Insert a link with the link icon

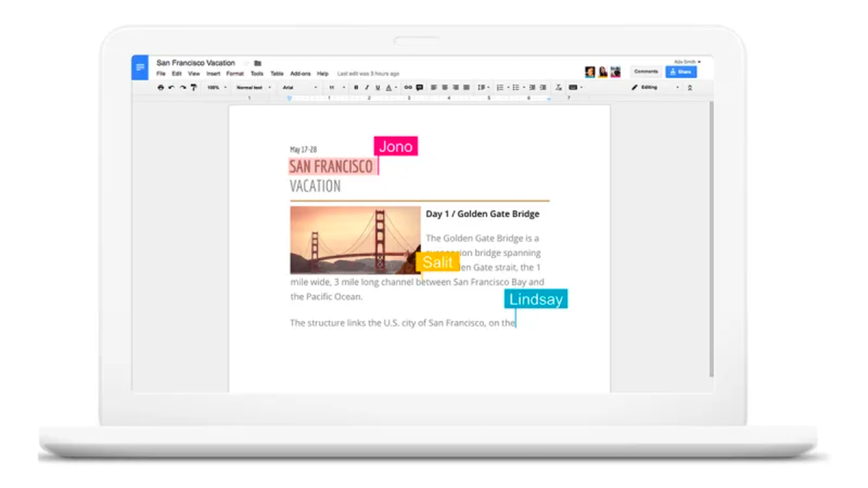(x=408, y=87)
